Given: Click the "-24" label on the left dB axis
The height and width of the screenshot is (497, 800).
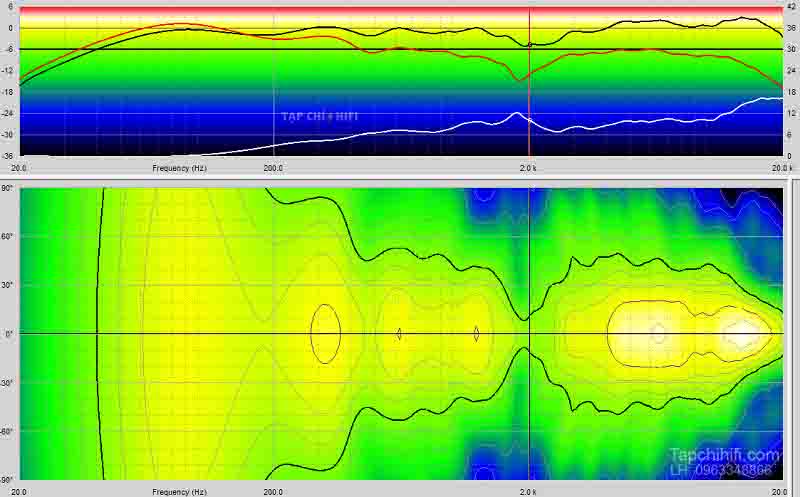Looking at the screenshot, I should 9,113.
